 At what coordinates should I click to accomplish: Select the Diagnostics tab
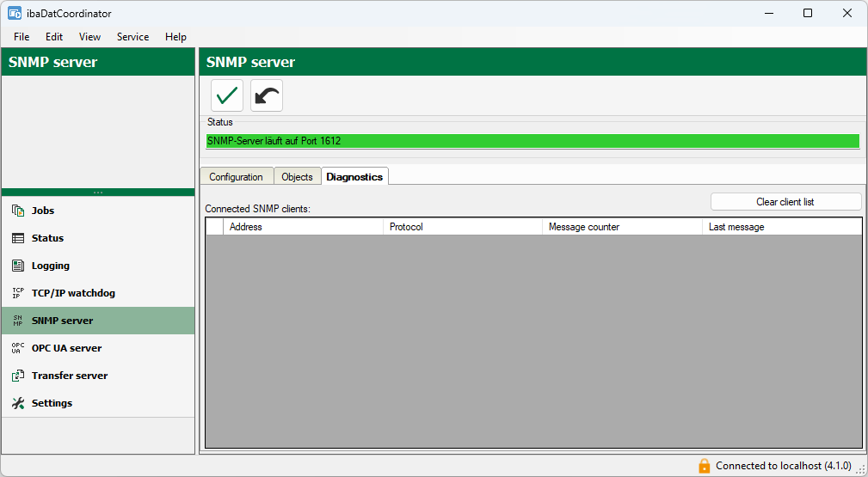click(354, 176)
